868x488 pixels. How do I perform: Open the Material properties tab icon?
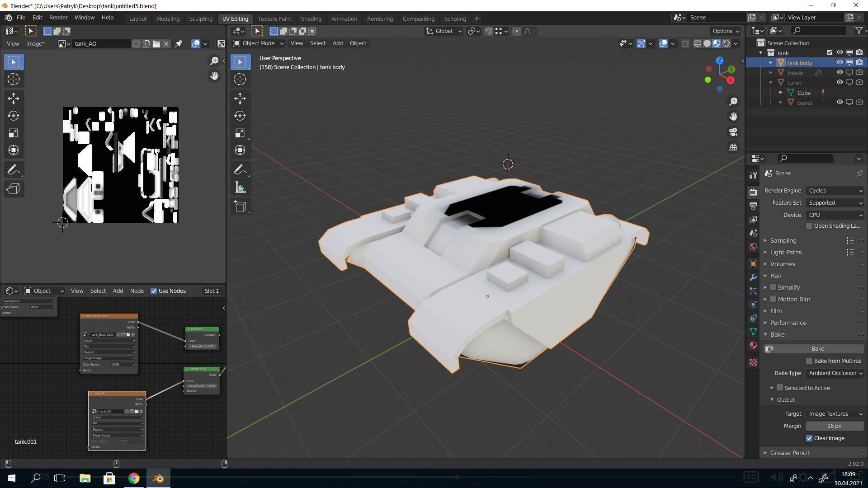(753, 345)
